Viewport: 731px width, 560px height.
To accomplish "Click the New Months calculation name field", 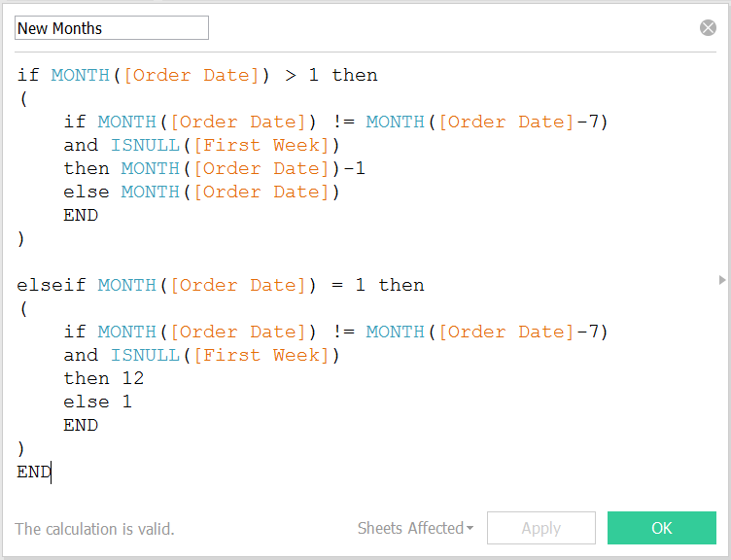I will click(111, 28).
